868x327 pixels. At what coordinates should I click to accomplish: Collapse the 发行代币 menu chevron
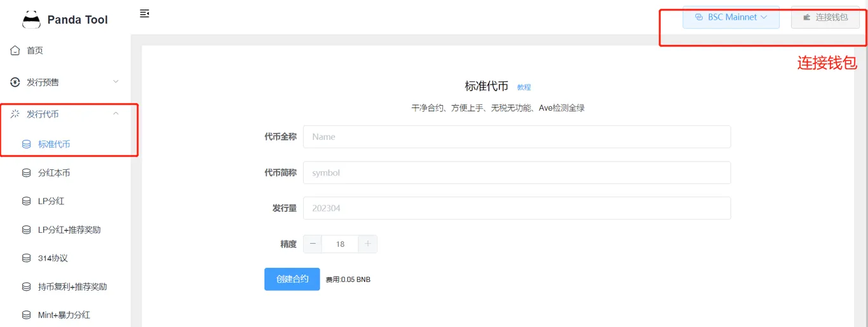[116, 114]
